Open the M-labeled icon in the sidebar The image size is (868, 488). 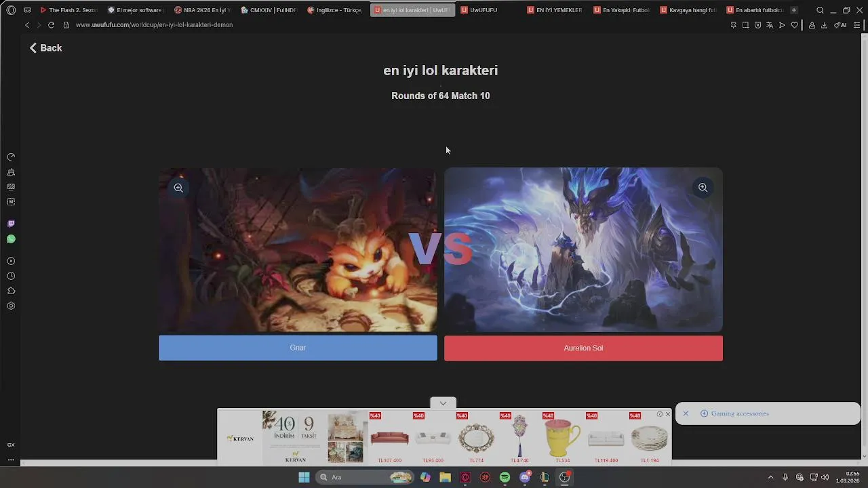click(x=11, y=202)
